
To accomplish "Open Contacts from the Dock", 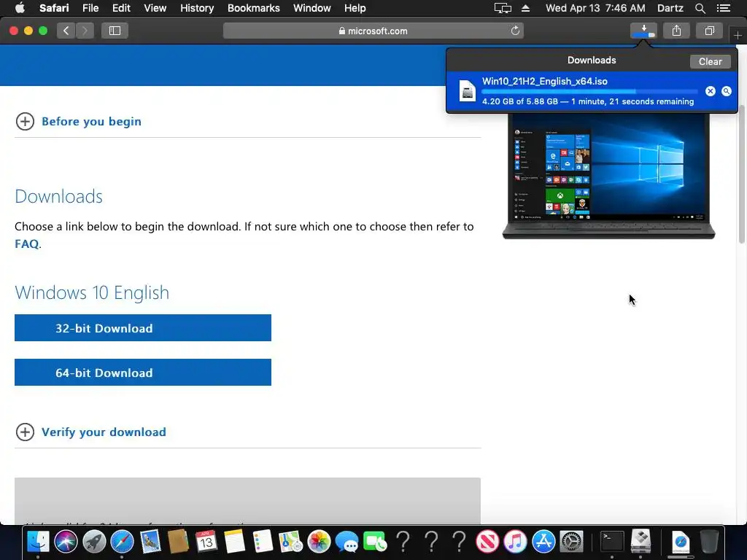I will coord(178,542).
